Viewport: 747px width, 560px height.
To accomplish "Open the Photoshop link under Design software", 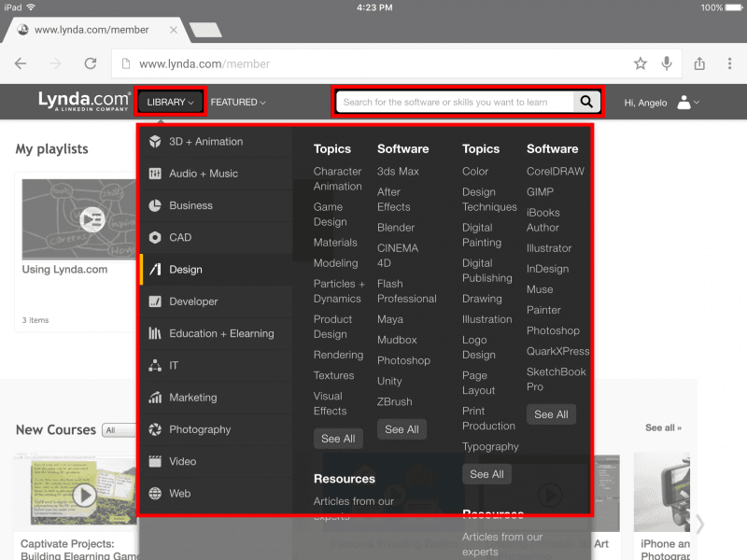I will tap(553, 330).
